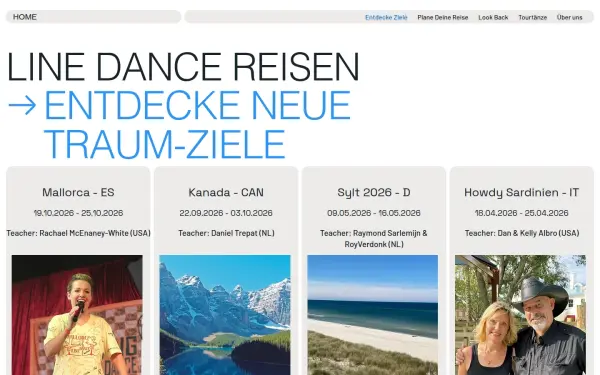Click the date 22.09.2026 - 03.10.2026
The height and width of the screenshot is (375, 600).
click(226, 213)
